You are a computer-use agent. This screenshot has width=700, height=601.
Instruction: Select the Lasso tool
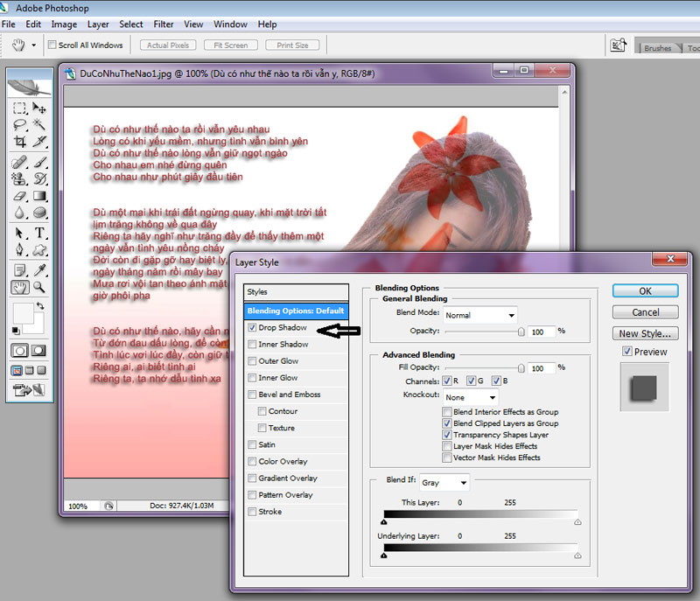click(x=19, y=126)
